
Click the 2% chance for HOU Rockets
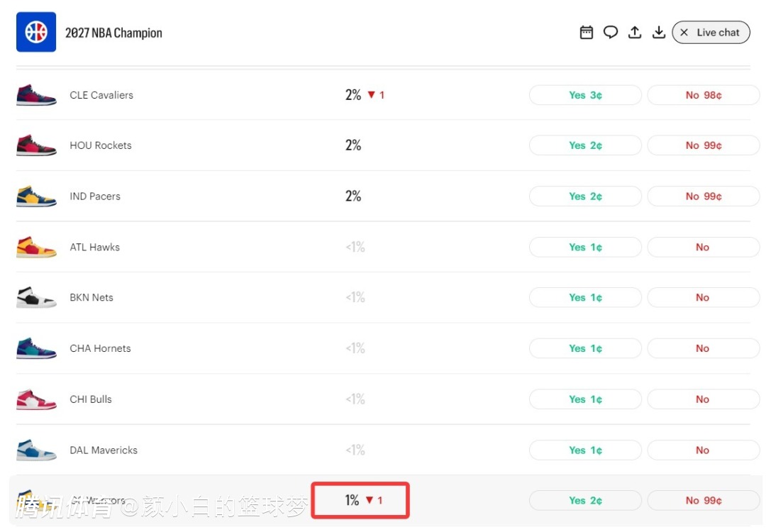[353, 145]
